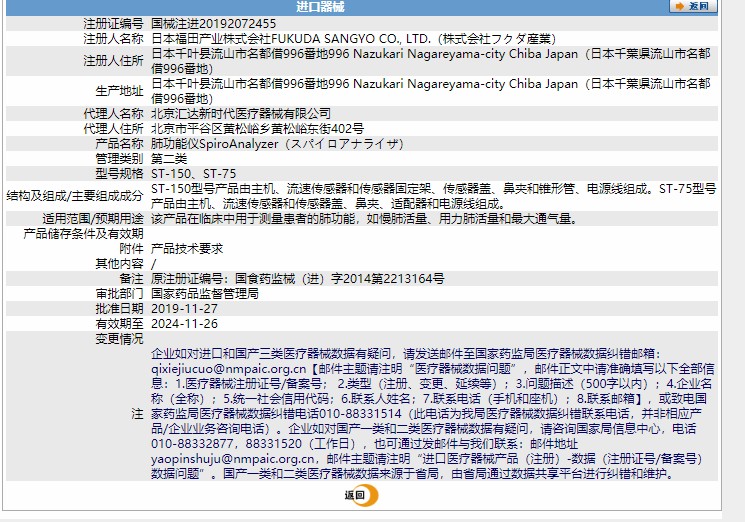
Task: Click agent address 北京市平谷区黄松峪乡黄松峪东街402号
Action: point(258,129)
